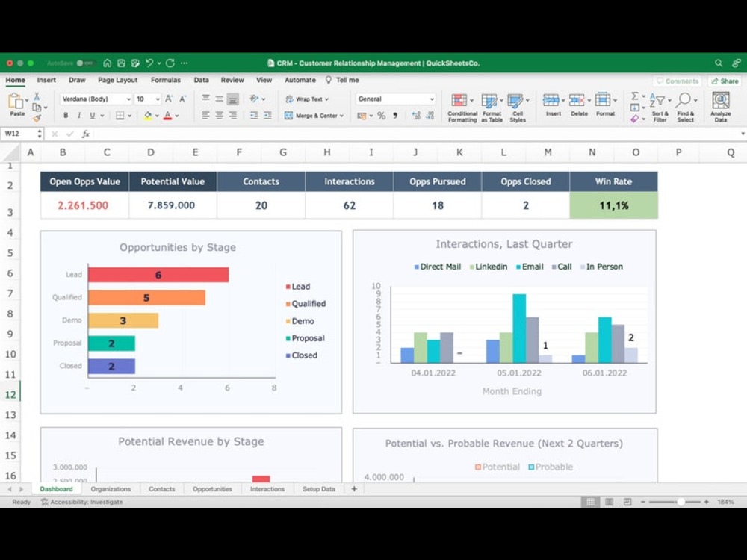Viewport: 747px width, 560px height.
Task: Switch to the Opportunities sheet tab
Action: (212, 488)
